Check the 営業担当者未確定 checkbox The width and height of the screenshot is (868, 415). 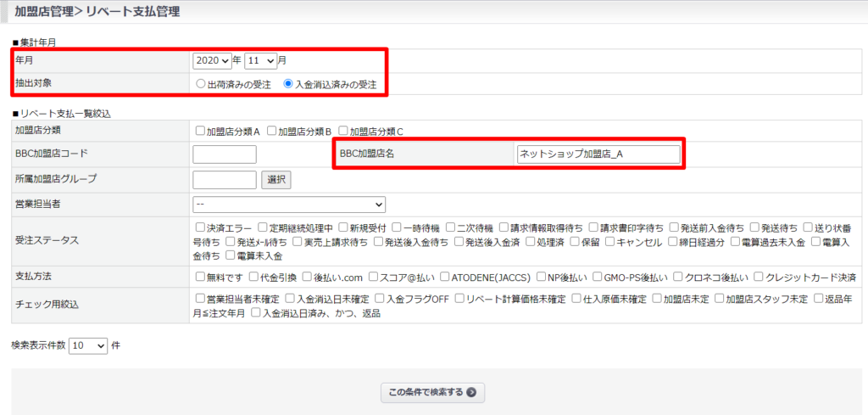point(200,299)
